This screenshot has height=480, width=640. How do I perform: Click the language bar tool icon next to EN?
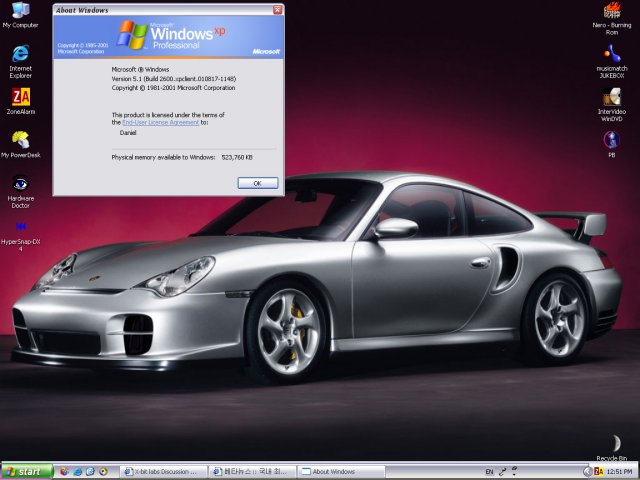(x=502, y=471)
